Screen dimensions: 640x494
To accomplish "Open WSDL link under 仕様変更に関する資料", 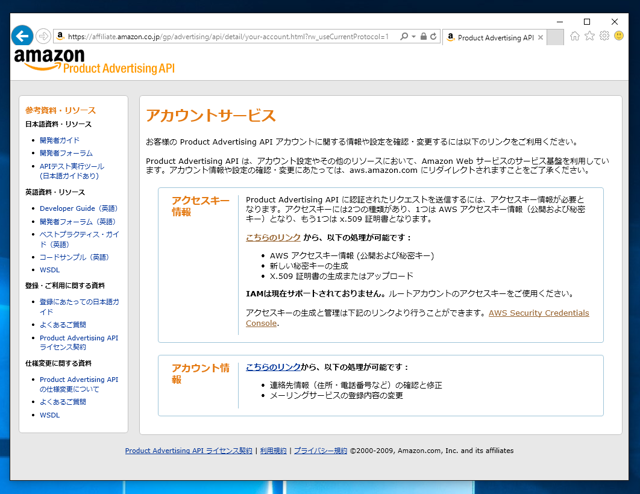I will (50, 415).
